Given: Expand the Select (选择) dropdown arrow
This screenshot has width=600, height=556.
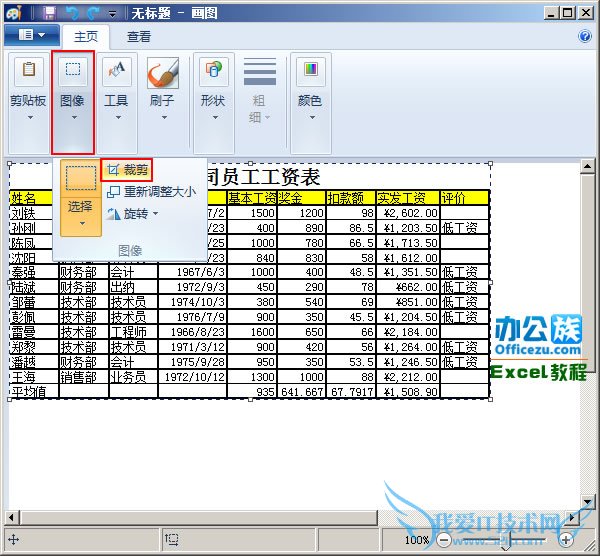Looking at the screenshot, I should pos(80,222).
